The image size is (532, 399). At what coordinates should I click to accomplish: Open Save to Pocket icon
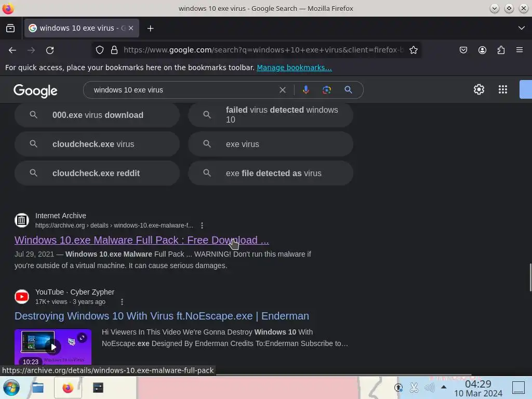463,50
